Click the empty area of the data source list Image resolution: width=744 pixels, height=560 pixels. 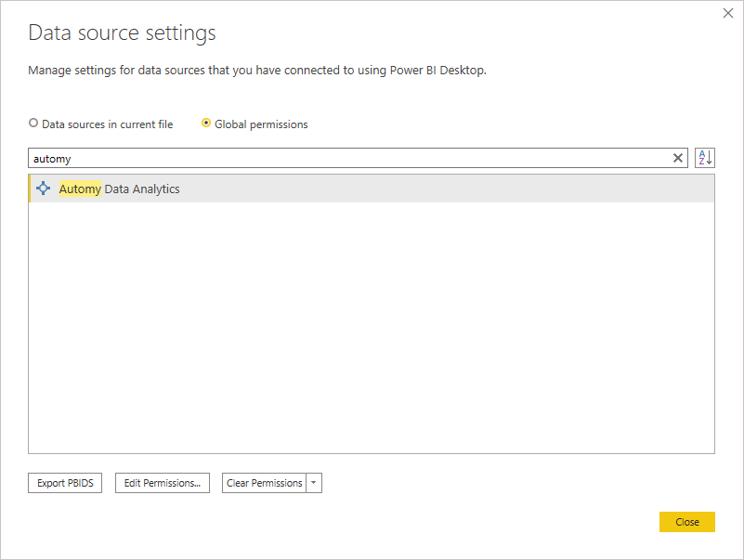[372, 328]
